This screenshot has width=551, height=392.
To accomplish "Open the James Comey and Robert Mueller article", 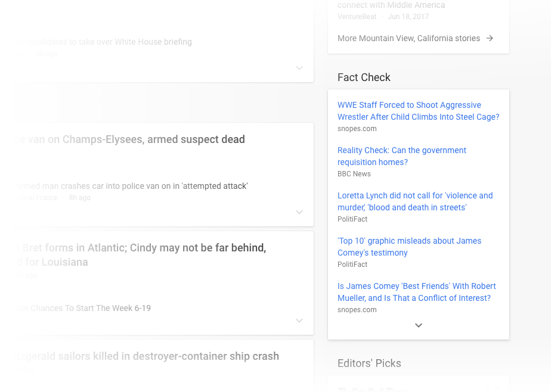I will [x=416, y=292].
